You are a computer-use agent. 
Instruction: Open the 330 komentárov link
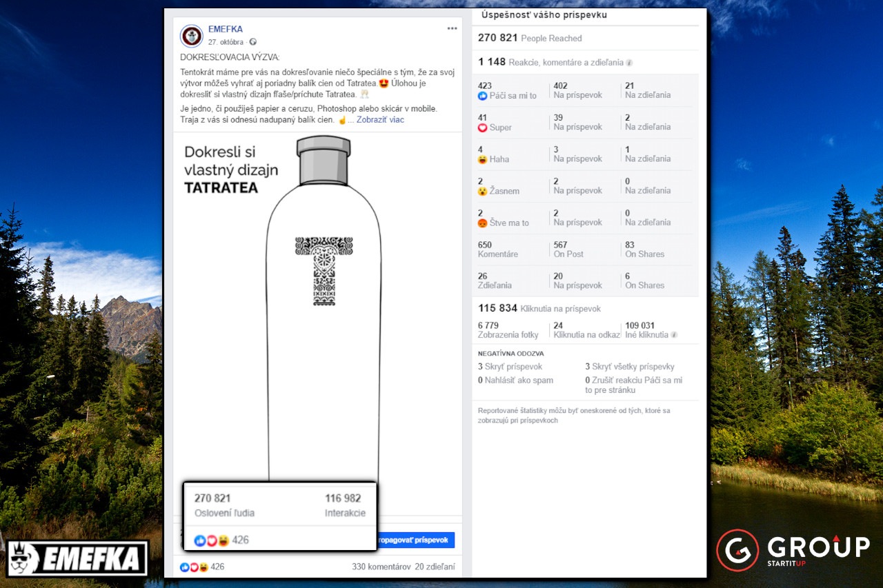click(x=381, y=567)
